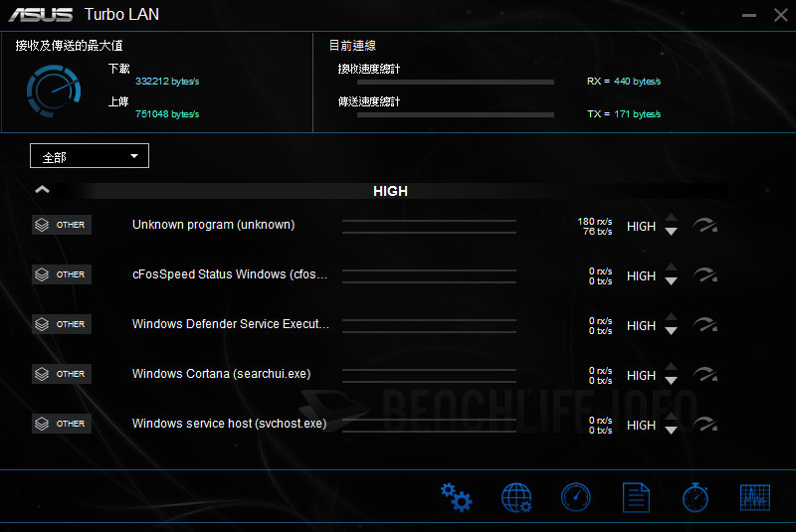Click the 接收速度總計 receive speed bar
The image size is (796, 532).
(456, 83)
